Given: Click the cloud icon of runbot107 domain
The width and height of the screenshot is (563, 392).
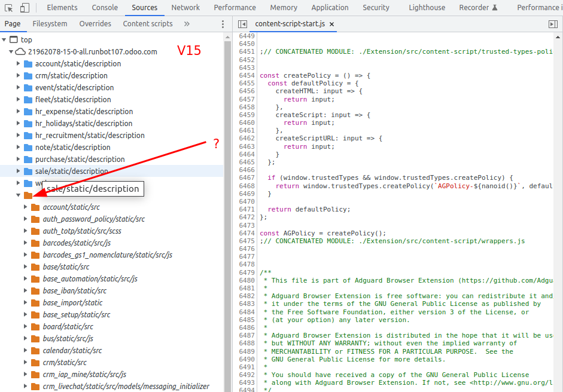Looking at the screenshot, I should (x=21, y=52).
